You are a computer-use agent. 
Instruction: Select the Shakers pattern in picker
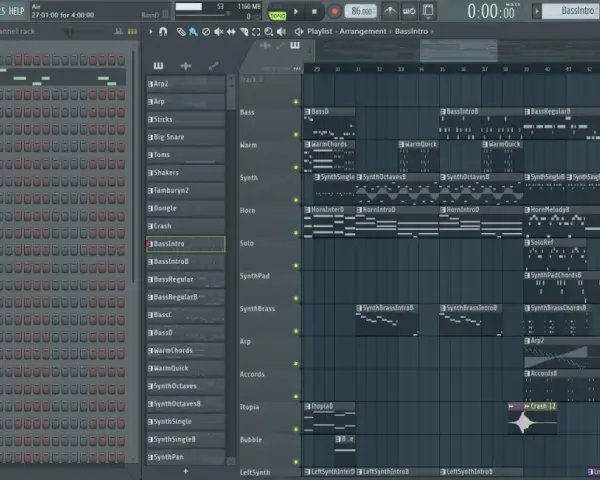186,173
